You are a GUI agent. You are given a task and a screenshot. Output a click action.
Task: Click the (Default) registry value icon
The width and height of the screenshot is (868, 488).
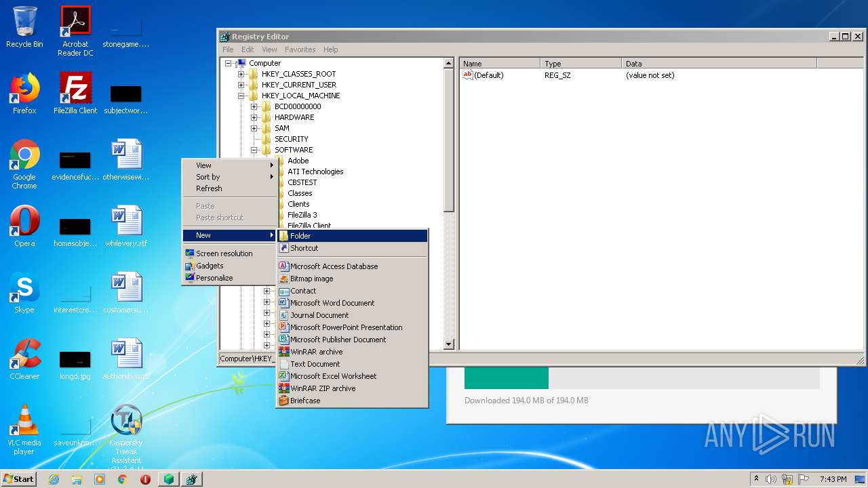[x=468, y=75]
